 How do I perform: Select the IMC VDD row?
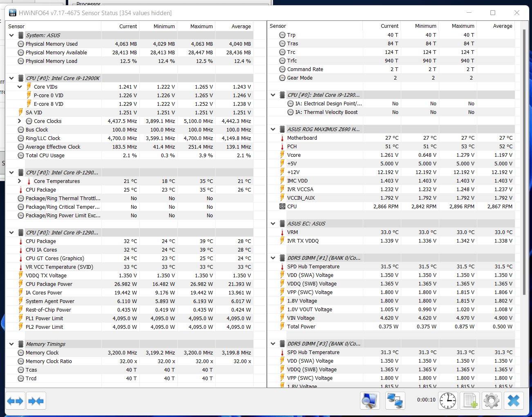click(x=391, y=181)
